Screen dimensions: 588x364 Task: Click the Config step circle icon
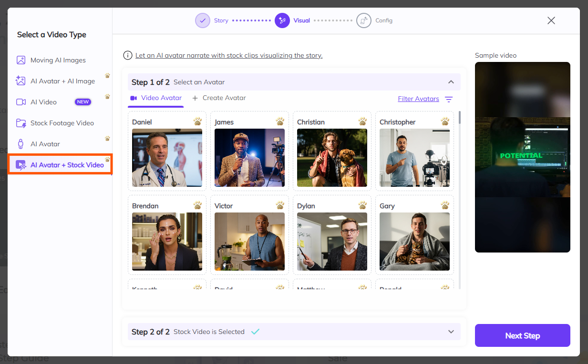(x=364, y=20)
